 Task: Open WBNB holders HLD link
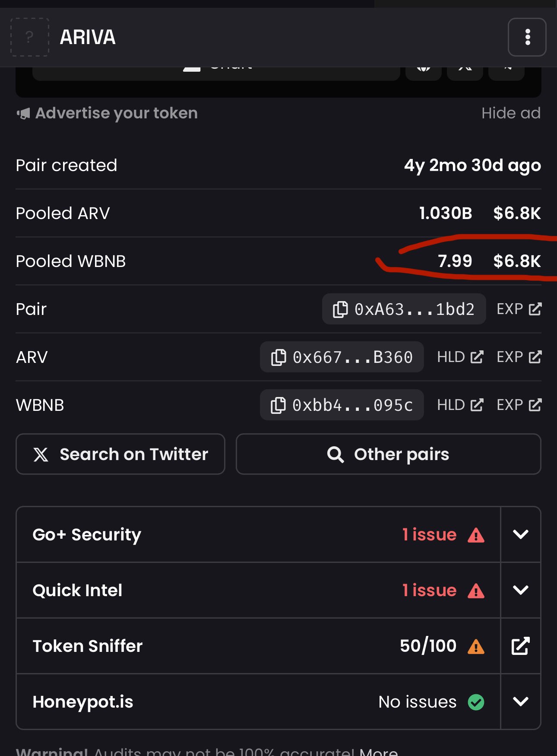coord(460,405)
